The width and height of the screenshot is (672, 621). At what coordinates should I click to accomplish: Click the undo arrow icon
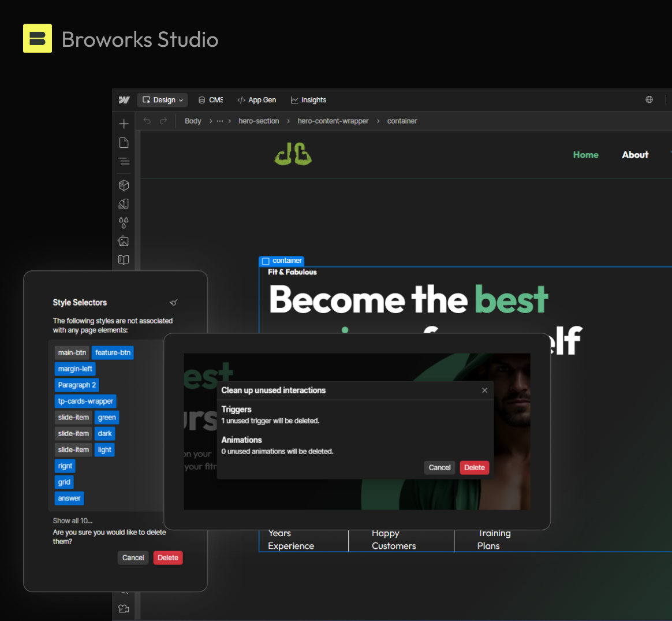(x=147, y=121)
